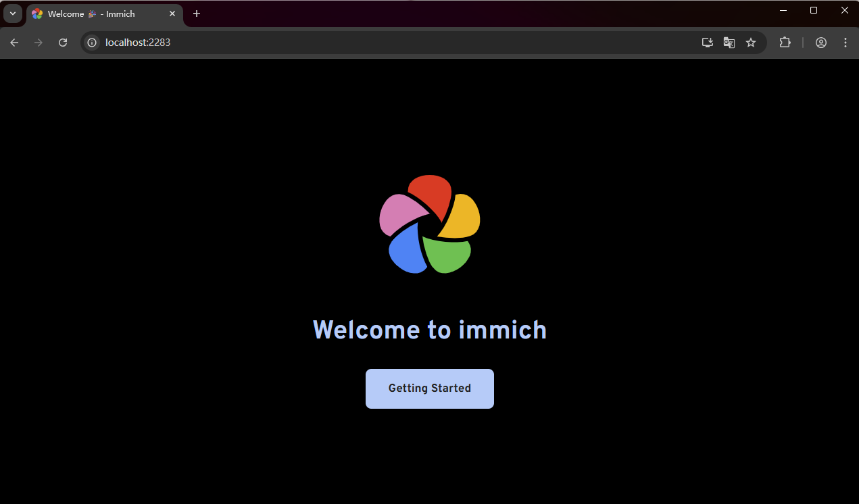
Task: Focus the localhost:2283 address bar
Action: click(399, 43)
